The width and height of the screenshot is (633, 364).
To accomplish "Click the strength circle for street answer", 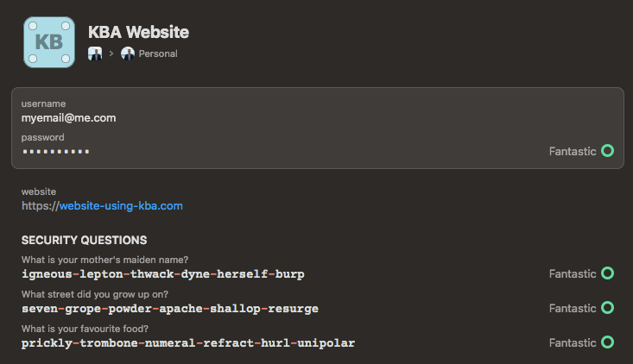I will [x=607, y=308].
